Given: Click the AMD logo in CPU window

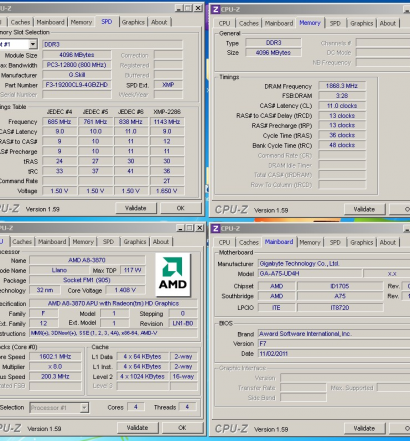Looking at the screenshot, I should tap(173, 275).
